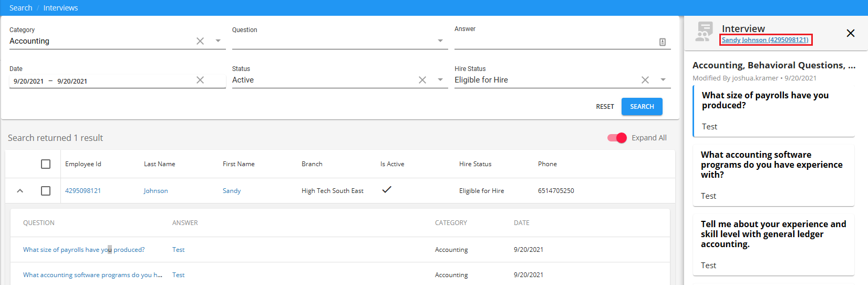
Task: Check the select-all header checkbox
Action: (46, 164)
